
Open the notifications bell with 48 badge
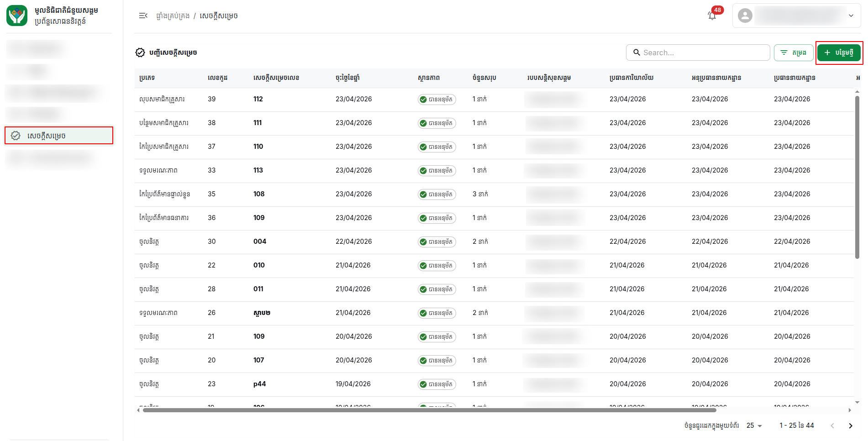pos(712,16)
